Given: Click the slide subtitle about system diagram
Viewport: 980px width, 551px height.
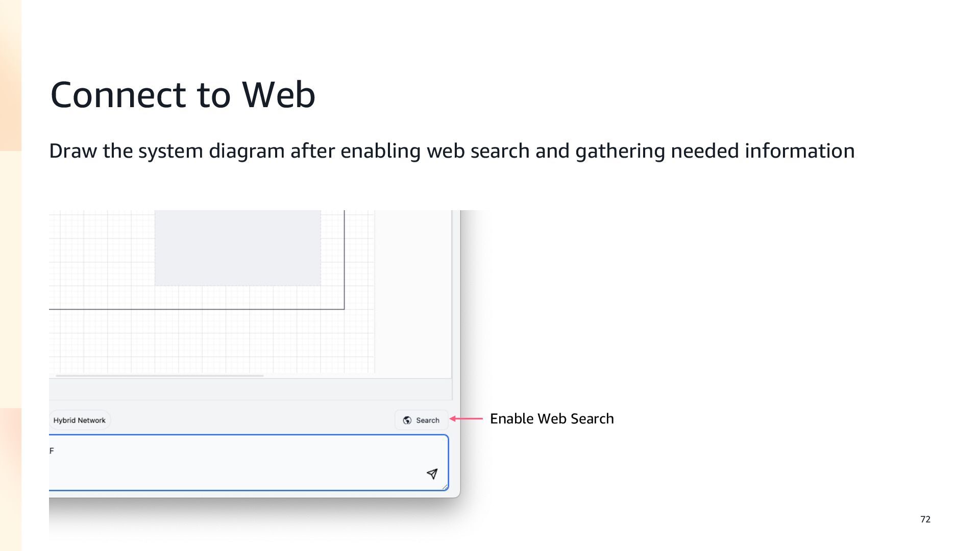Looking at the screenshot, I should 452,151.
